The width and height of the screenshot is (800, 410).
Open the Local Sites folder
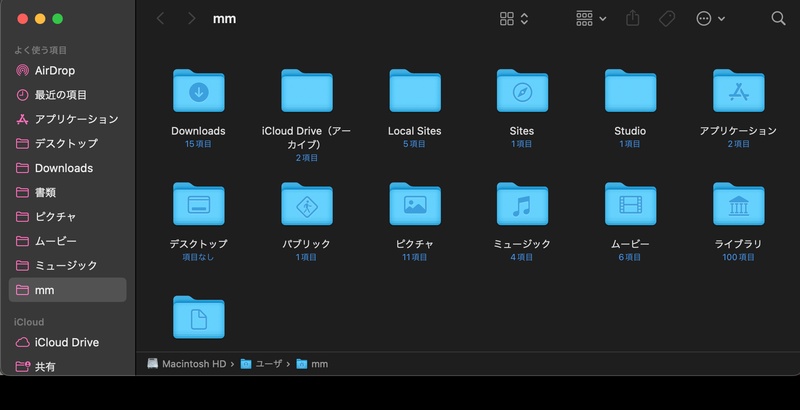pos(415,91)
